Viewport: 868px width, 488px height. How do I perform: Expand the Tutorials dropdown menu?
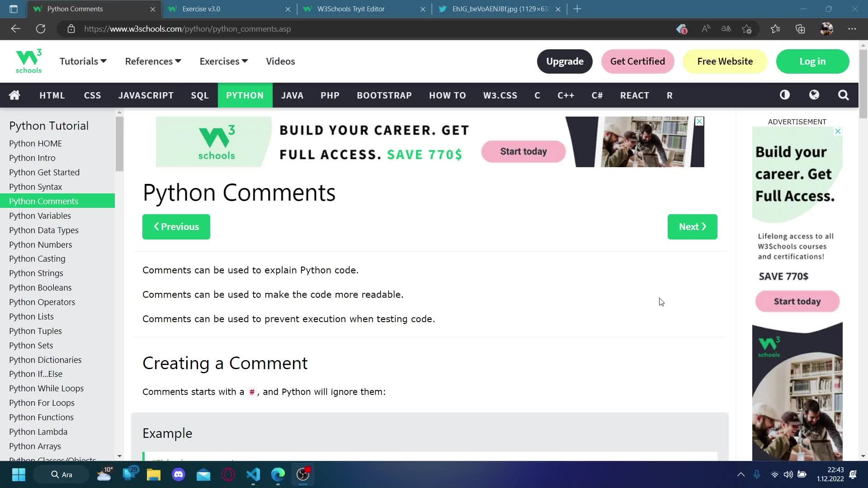[83, 61]
